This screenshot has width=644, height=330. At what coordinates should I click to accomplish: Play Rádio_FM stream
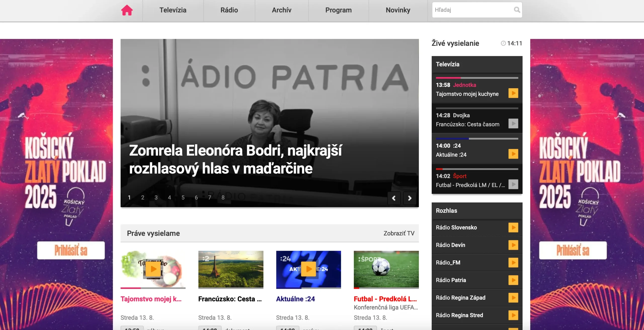click(513, 263)
